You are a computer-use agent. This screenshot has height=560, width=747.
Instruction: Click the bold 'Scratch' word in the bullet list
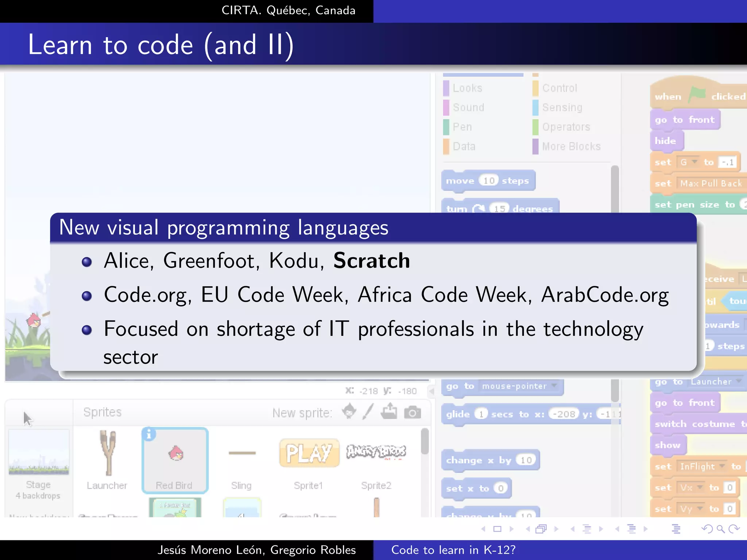372,261
